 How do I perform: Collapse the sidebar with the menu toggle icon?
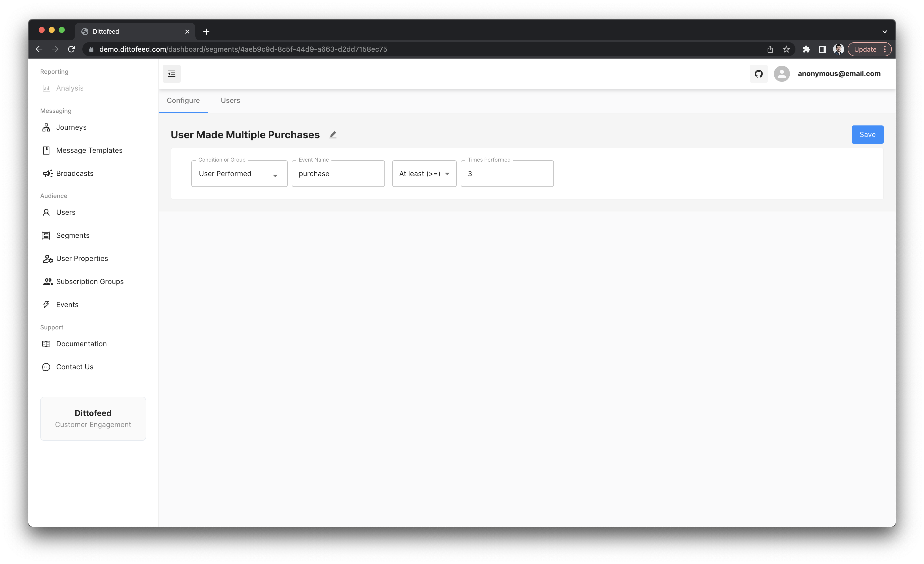171,74
